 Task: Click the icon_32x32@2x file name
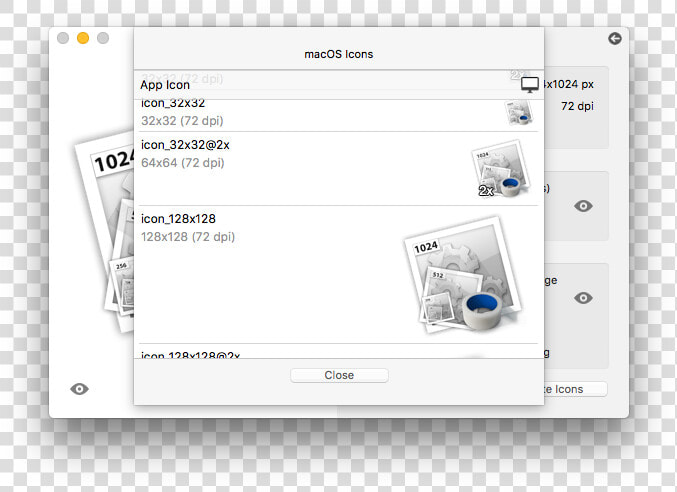(185, 145)
